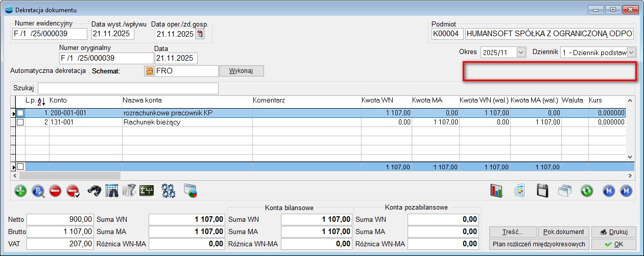Click the funnel filter icon
644x256 pixels.
pyautogui.click(x=129, y=191)
